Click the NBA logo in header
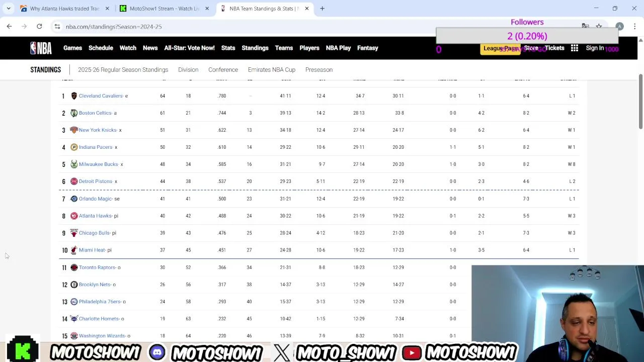644x362 pixels. coord(41,48)
